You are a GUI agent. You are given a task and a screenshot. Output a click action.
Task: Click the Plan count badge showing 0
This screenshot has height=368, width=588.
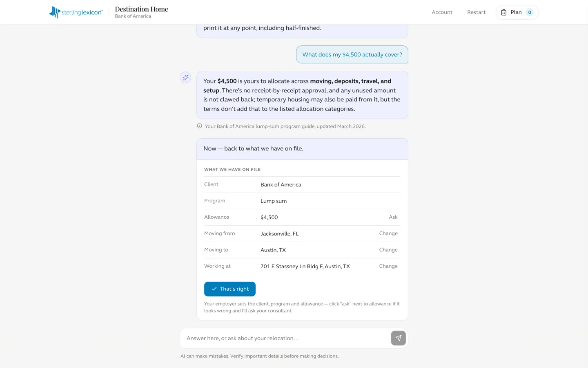tap(530, 12)
